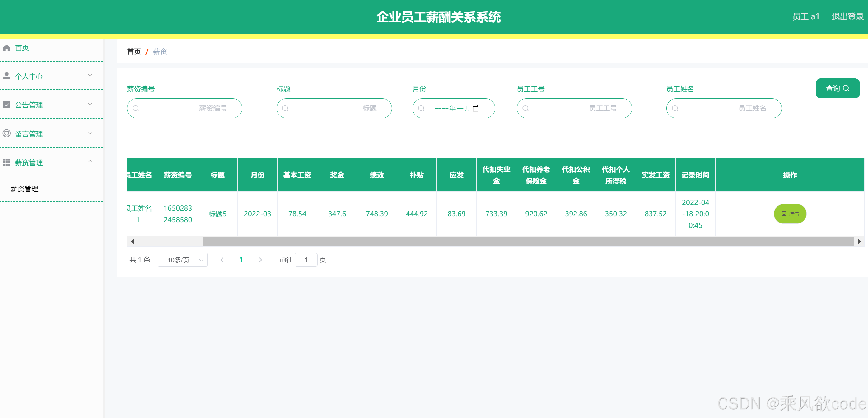Click the lifebuoy icon for 留言管理
868x418 pixels.
[7, 134]
